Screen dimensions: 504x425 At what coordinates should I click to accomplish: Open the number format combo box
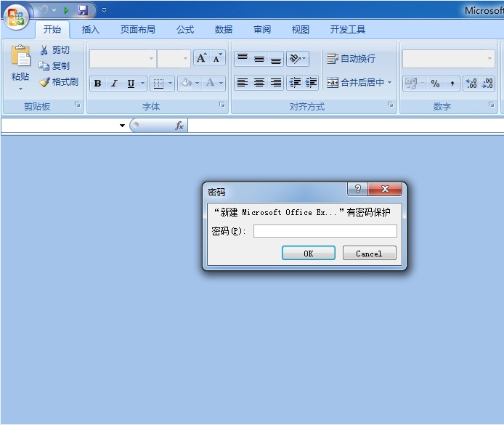point(448,59)
